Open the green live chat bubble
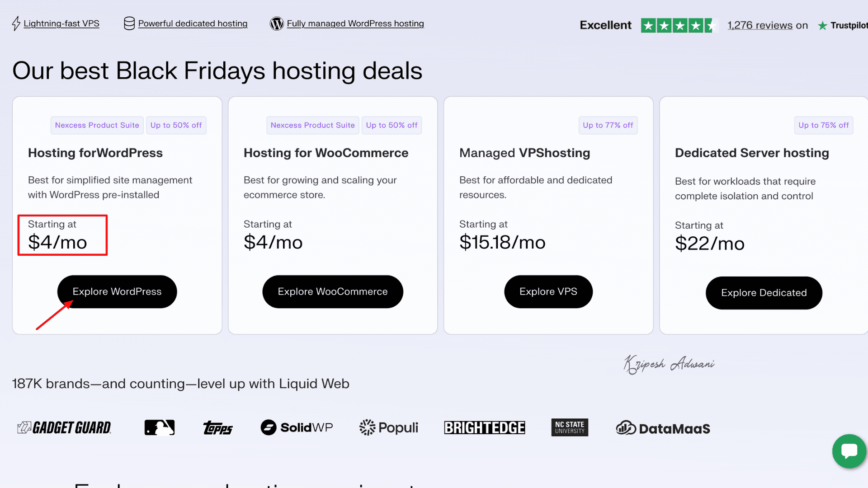The width and height of the screenshot is (868, 488). pyautogui.click(x=849, y=451)
